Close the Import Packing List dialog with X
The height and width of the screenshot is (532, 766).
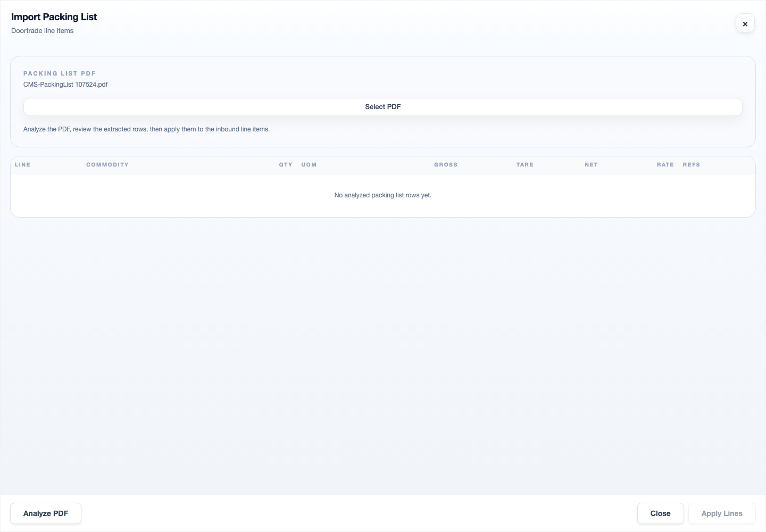coord(745,23)
